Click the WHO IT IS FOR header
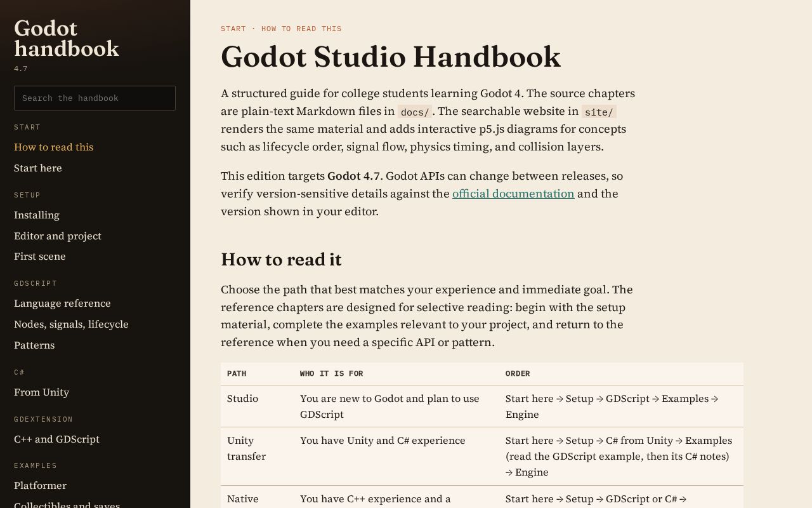This screenshot has height=508, width=812. tap(332, 373)
